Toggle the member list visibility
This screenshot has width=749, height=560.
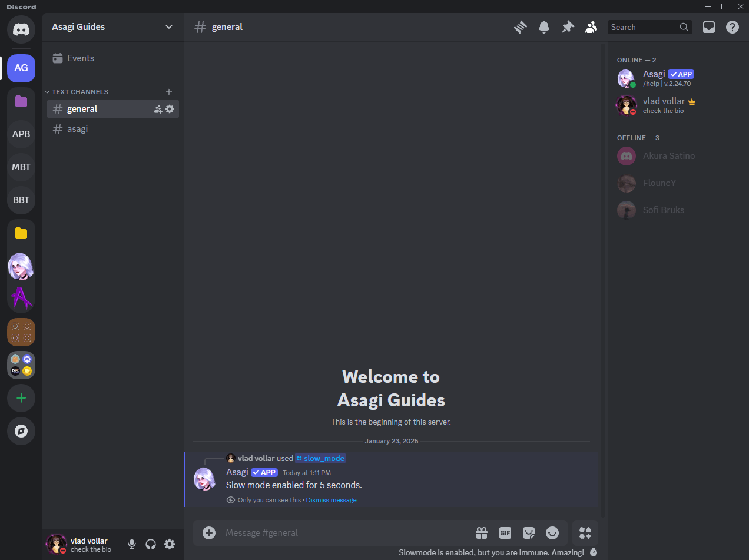tap(591, 27)
